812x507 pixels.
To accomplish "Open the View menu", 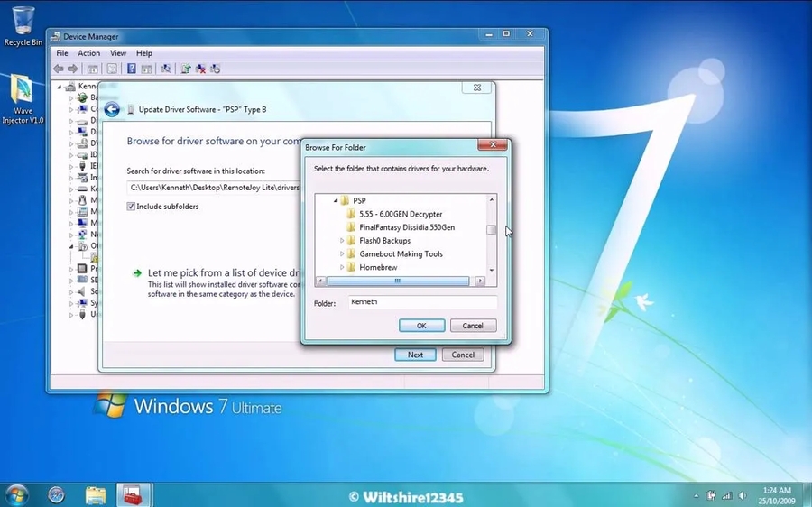I will click(x=118, y=53).
